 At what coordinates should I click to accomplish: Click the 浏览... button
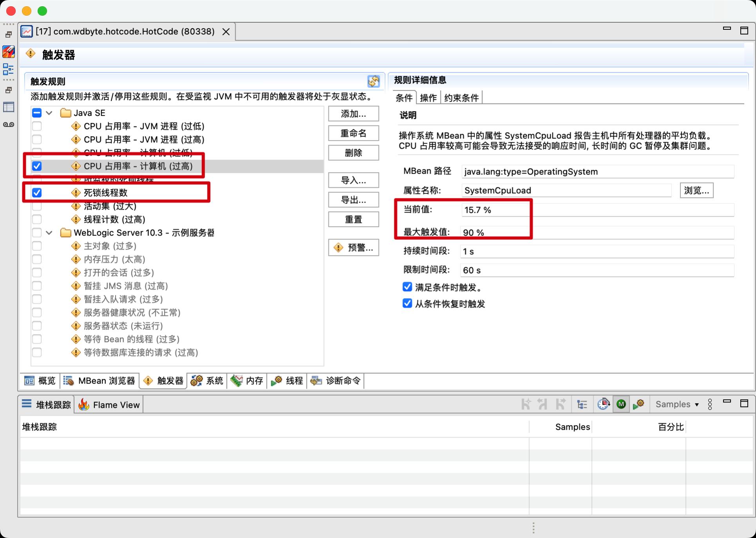(x=696, y=190)
